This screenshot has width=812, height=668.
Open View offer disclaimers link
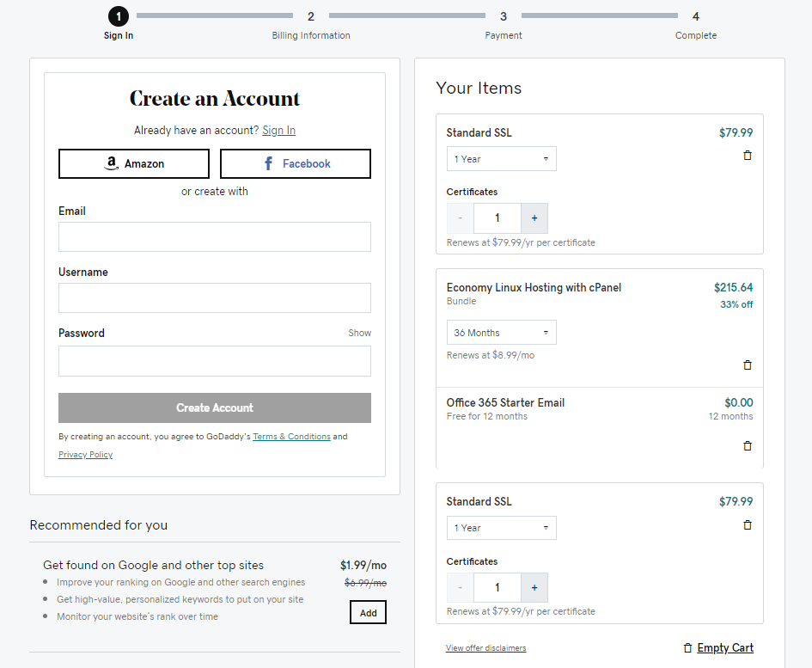[x=485, y=647]
